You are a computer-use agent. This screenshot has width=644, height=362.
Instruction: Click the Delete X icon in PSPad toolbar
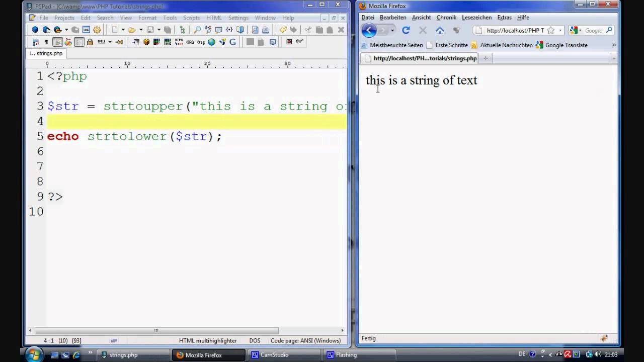pyautogui.click(x=341, y=30)
